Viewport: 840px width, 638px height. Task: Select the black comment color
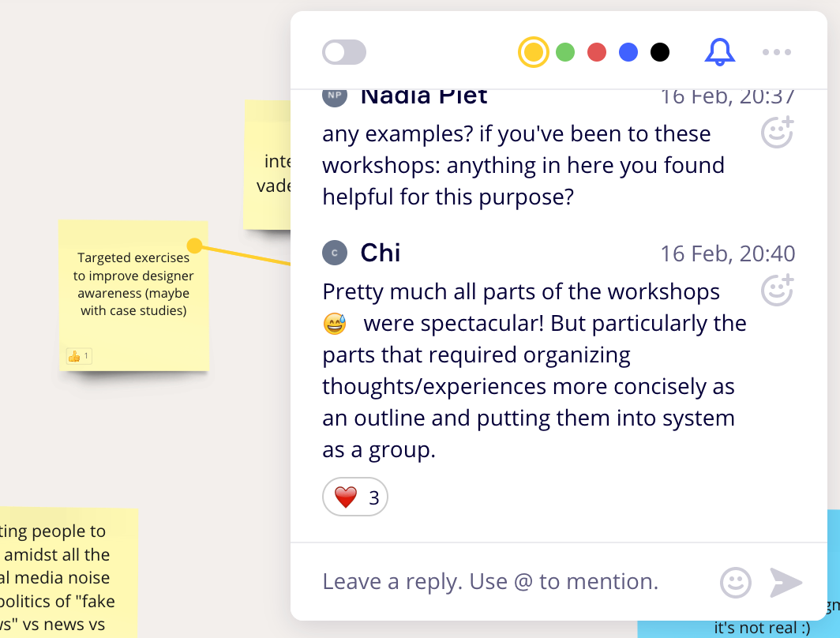(660, 52)
